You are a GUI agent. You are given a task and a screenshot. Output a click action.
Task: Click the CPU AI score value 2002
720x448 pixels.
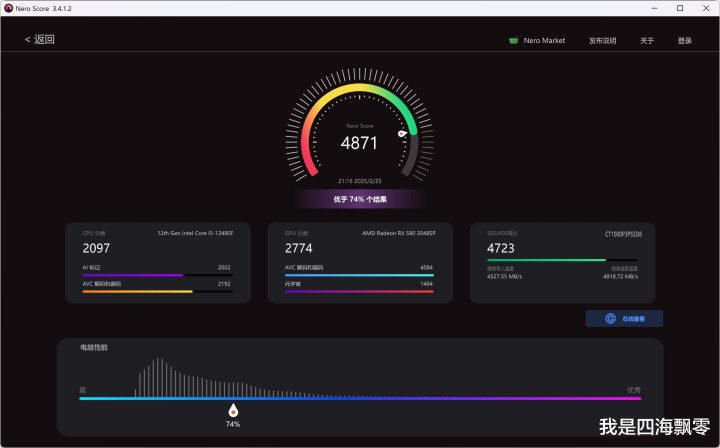point(224,267)
